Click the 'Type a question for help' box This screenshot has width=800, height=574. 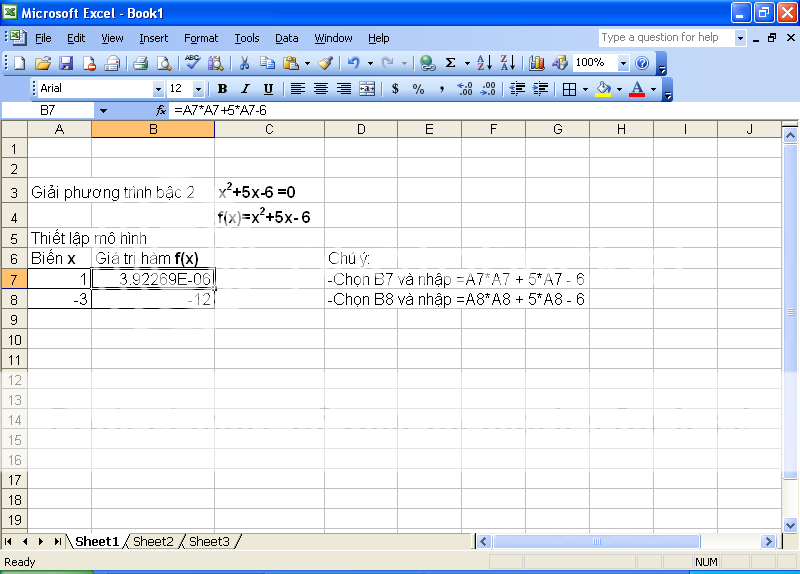pyautogui.click(x=665, y=38)
